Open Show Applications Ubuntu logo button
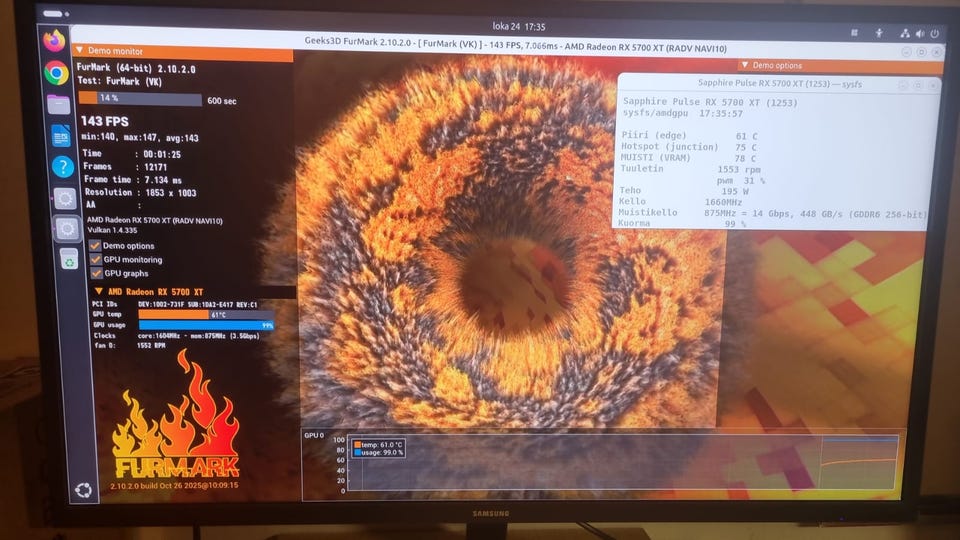This screenshot has height=540, width=960. coord(83,490)
